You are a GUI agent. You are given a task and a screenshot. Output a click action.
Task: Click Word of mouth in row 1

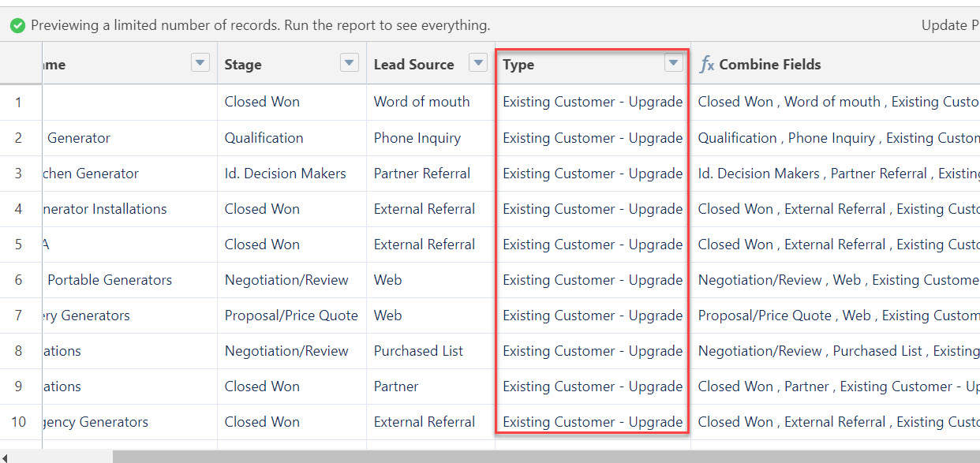click(x=421, y=102)
